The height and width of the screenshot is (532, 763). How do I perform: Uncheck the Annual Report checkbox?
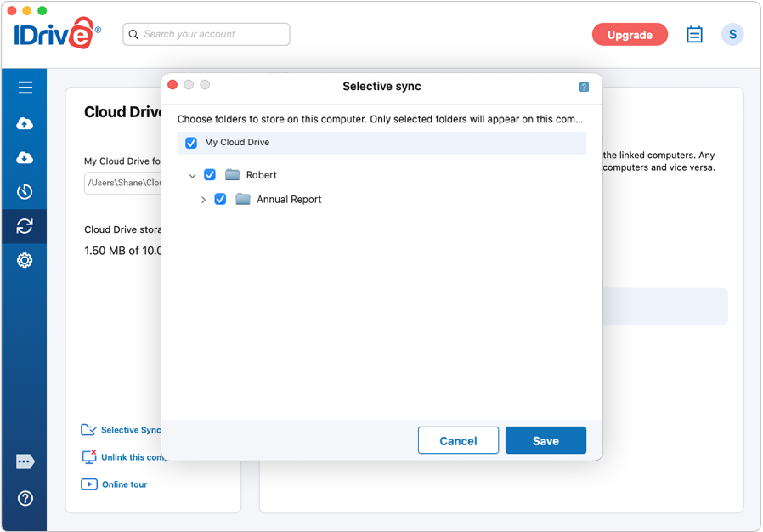pos(220,199)
